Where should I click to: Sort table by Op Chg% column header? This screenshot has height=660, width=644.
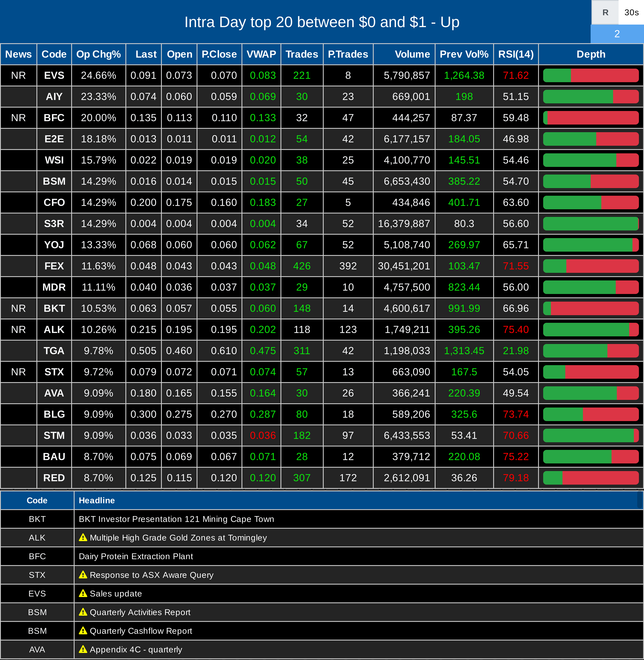[98, 54]
